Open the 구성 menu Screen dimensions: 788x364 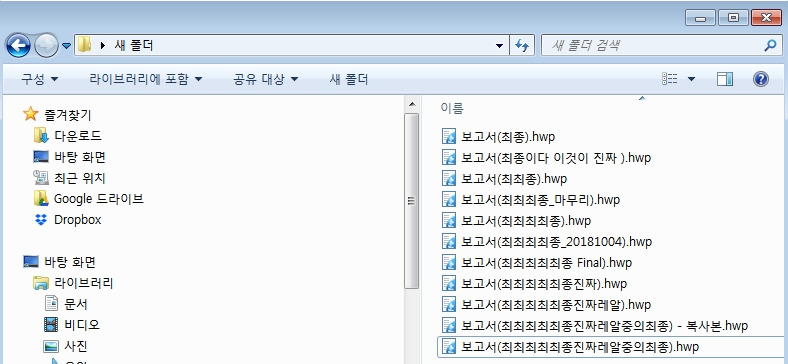[40, 79]
